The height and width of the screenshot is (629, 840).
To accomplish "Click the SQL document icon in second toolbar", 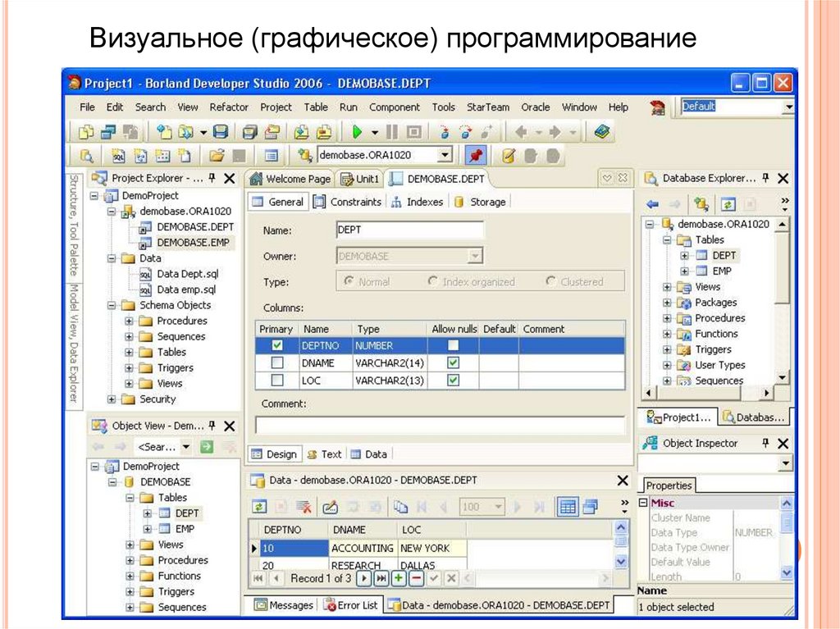I will pyautogui.click(x=118, y=156).
